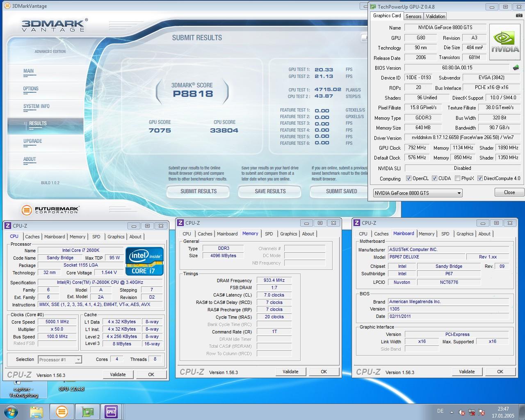
Task: Switch to 3DMark Vantage taskbar icon
Action: pyautogui.click(x=62, y=411)
